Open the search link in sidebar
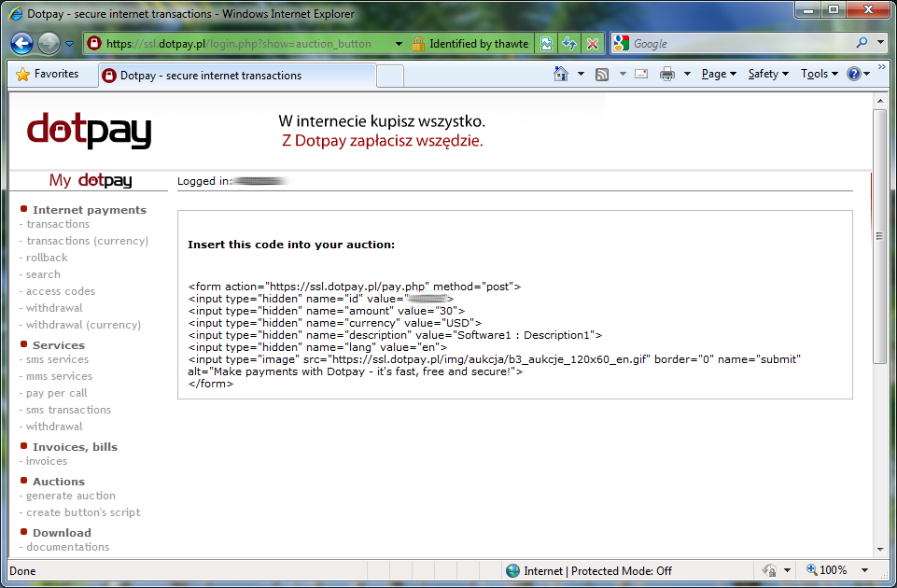The height and width of the screenshot is (588, 897). coord(43,274)
